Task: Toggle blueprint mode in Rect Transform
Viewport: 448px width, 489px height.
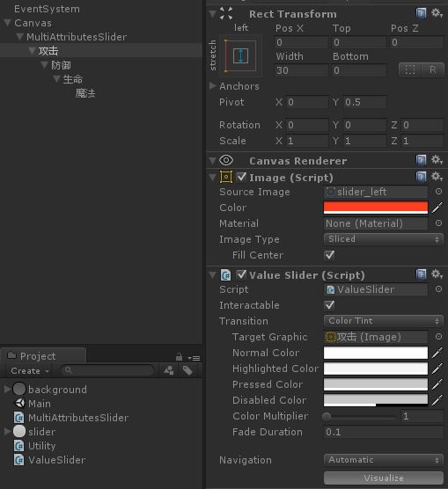Action: click(410, 69)
